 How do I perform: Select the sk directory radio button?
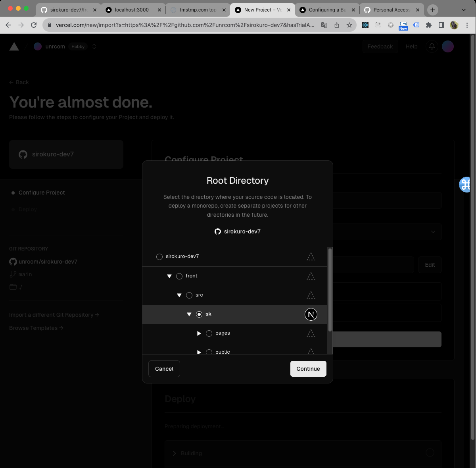click(x=199, y=314)
